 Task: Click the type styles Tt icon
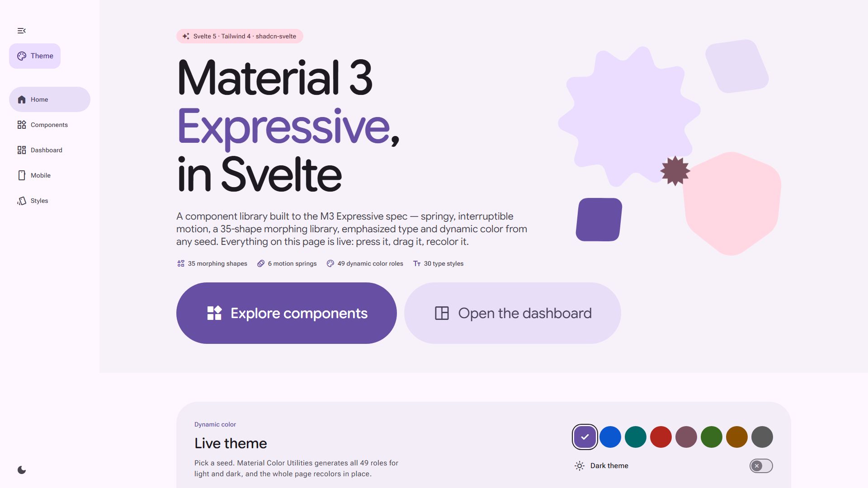417,263
